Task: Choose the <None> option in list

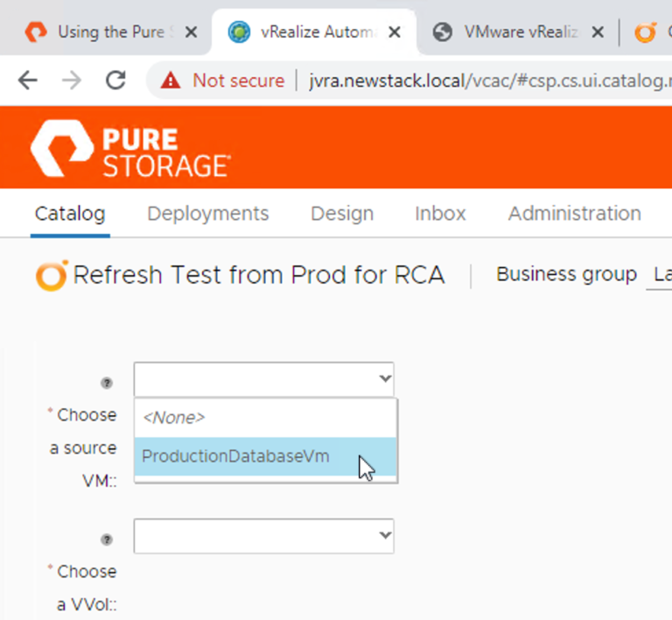Action: click(x=175, y=418)
